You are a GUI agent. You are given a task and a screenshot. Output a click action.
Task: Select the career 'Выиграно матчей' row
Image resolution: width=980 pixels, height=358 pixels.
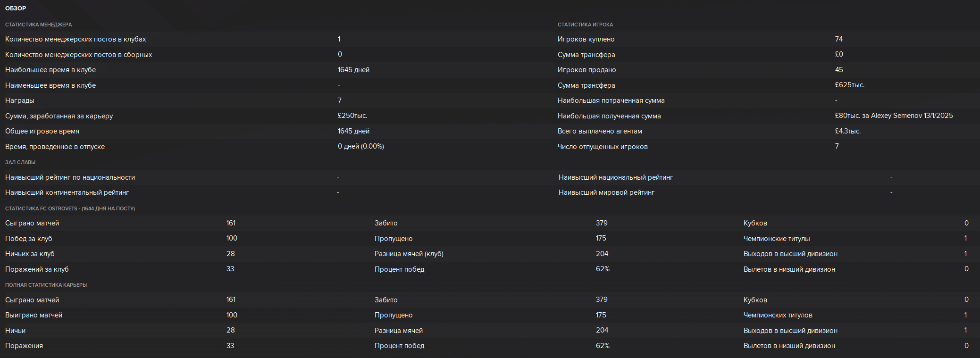pos(184,315)
